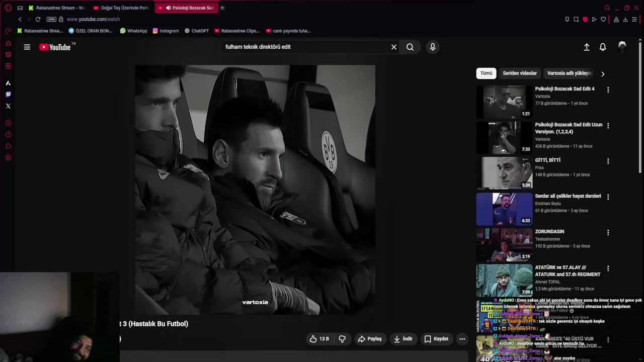
Task: Click the Paylaş share button
Action: coord(370,339)
